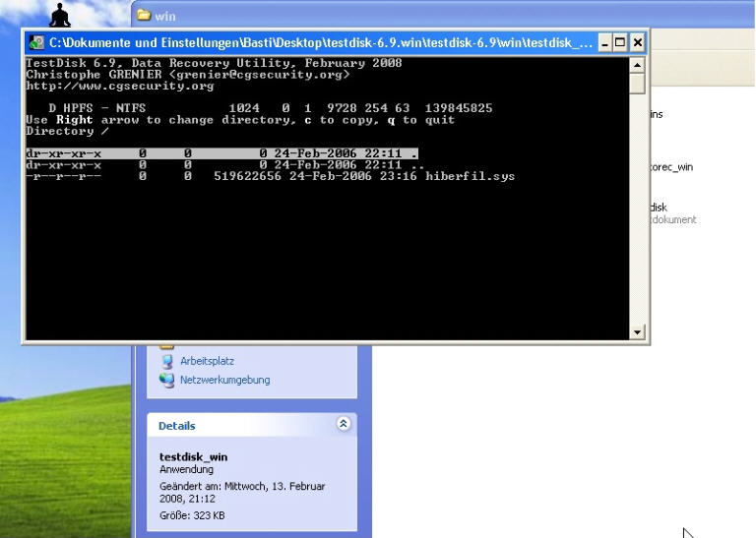Image resolution: width=756 pixels, height=538 pixels.
Task: Click the partly hidden 'disk' file in win window
Action: [659, 208]
